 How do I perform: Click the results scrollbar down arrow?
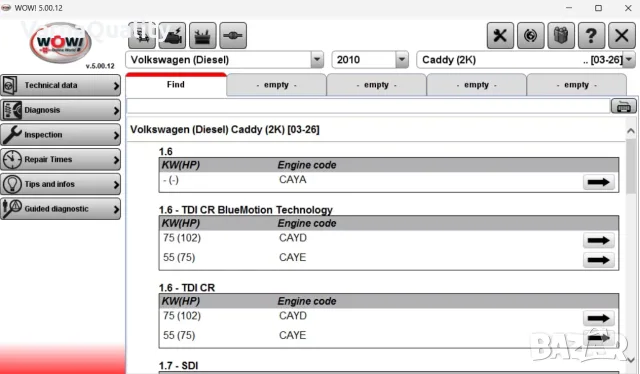tap(631, 360)
